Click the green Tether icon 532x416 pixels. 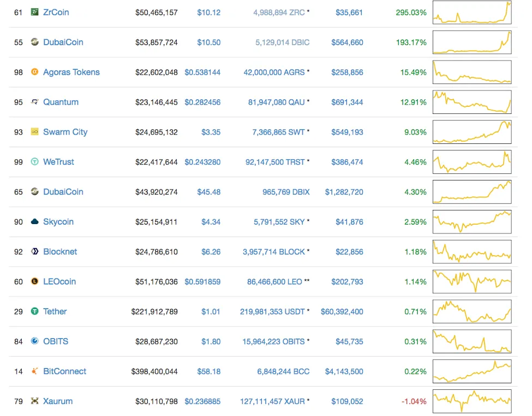34,311
